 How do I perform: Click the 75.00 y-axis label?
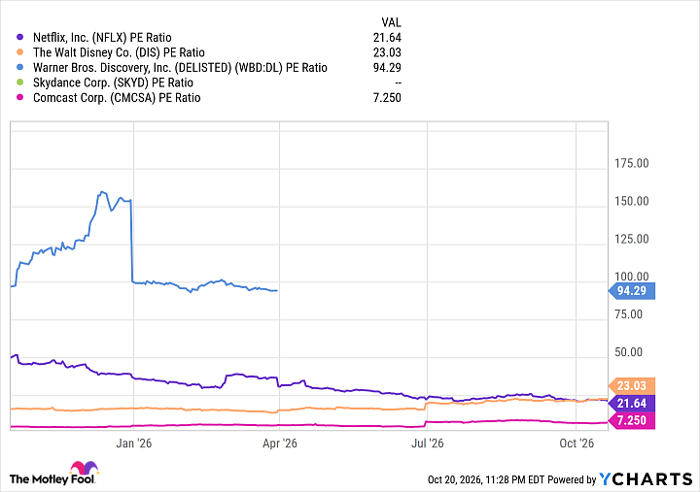(628, 314)
